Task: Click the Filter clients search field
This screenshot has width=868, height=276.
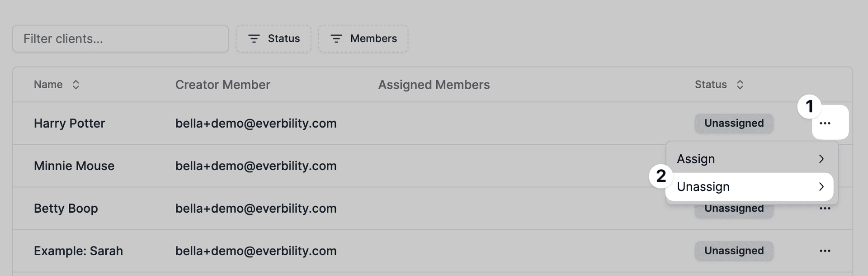Action: coord(120,38)
